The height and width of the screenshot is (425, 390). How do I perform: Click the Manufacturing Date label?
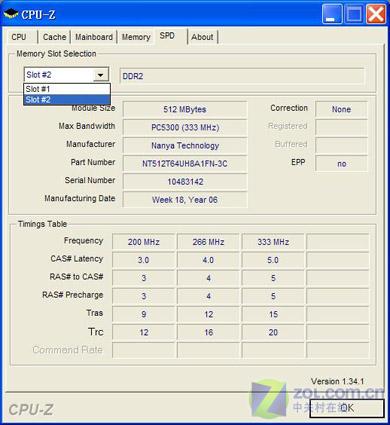(x=80, y=198)
